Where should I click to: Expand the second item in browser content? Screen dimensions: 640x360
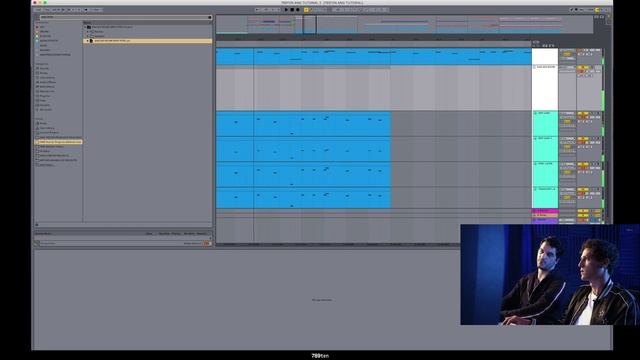point(88,31)
